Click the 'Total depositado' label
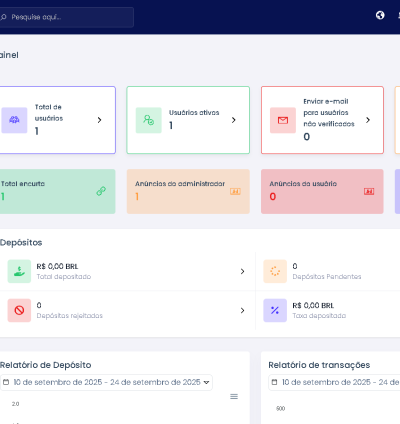 [64, 277]
